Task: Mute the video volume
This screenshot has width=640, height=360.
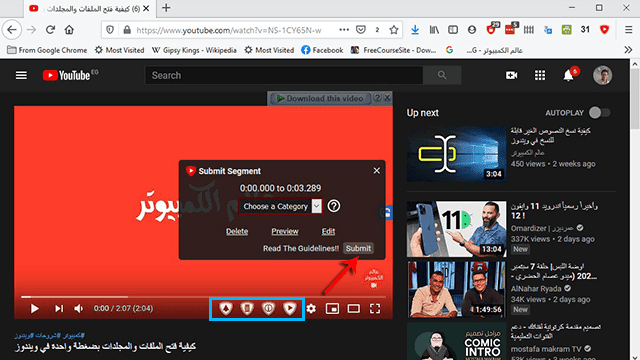Action: tap(79, 309)
